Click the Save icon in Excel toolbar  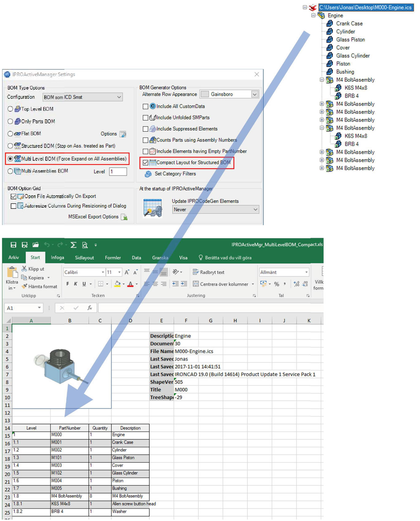13,245
